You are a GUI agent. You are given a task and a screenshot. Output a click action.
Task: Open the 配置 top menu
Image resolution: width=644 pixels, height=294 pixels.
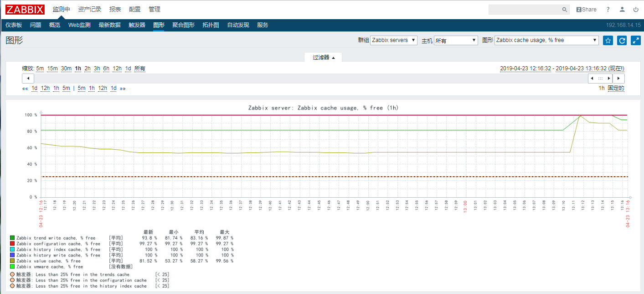[135, 10]
